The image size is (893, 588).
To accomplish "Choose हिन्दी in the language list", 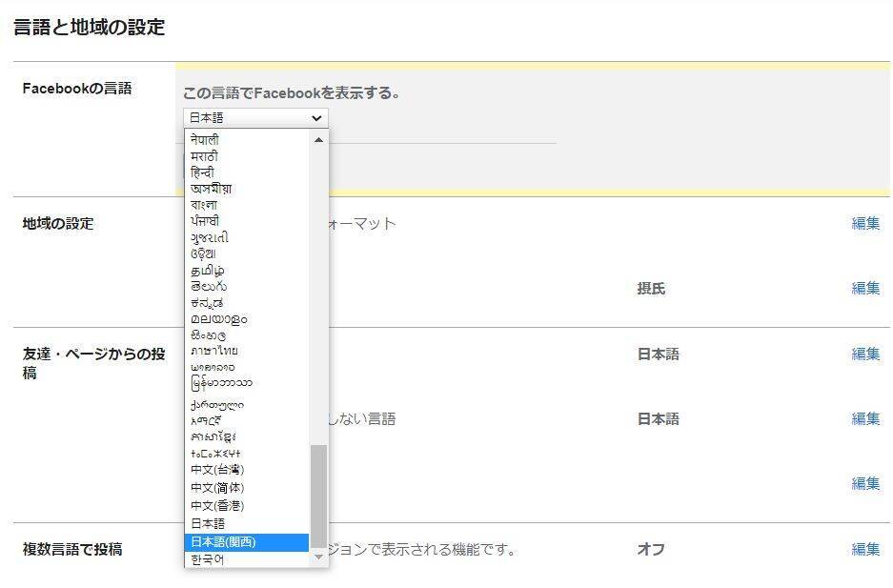I will pos(247,172).
